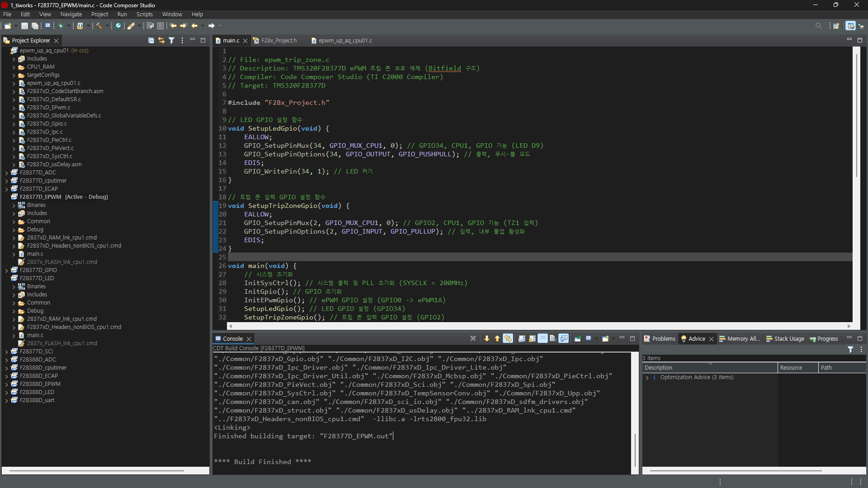Click the Build hammer icon
868x488 pixels.
pos(99,26)
